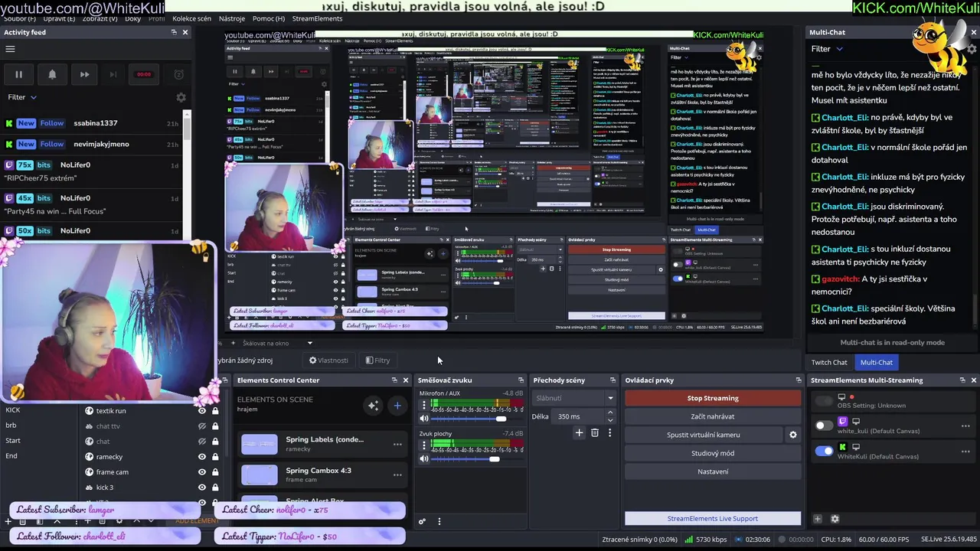The height and width of the screenshot is (551, 980).
Task: Add new element with plus icon
Action: (397, 406)
